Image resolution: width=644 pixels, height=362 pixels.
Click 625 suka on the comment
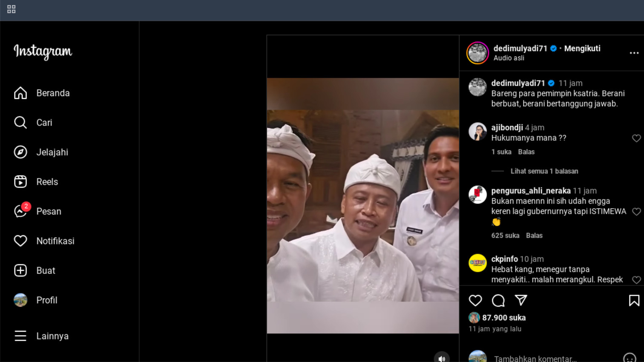point(505,236)
